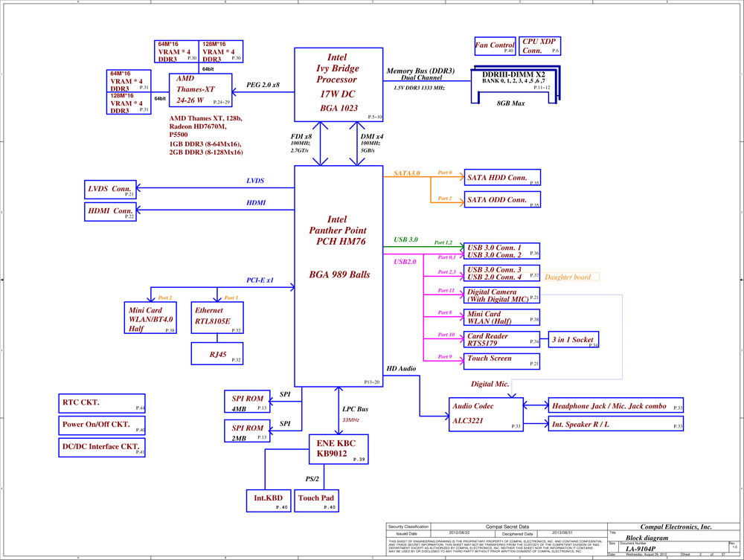Click the Intel Ivy Bridge Processor block
This screenshot has width=744, height=560.
[x=339, y=84]
